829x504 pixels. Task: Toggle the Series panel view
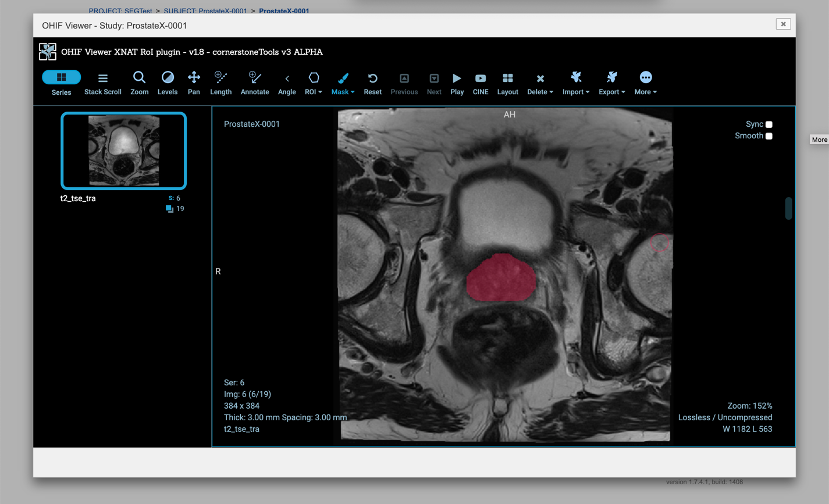coord(61,82)
